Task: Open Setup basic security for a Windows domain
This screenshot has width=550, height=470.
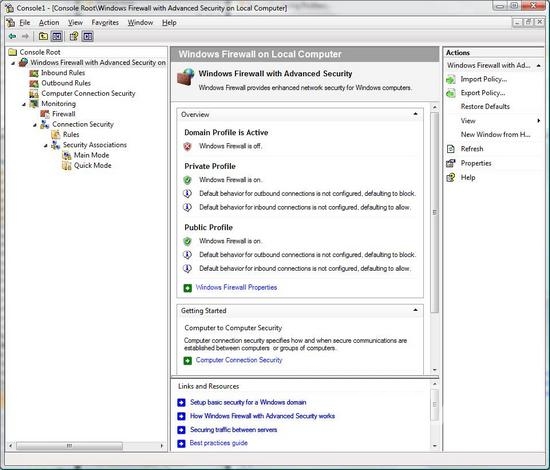Action: pyautogui.click(x=248, y=402)
